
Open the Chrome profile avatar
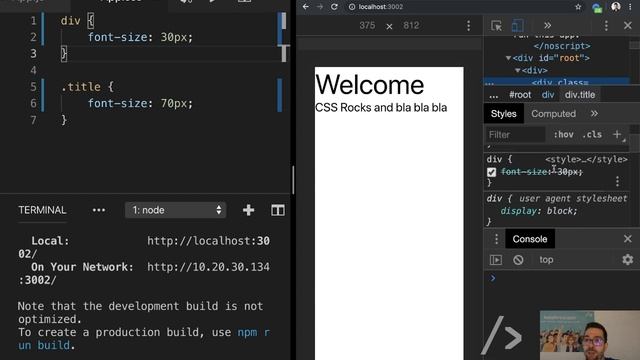(x=616, y=7)
